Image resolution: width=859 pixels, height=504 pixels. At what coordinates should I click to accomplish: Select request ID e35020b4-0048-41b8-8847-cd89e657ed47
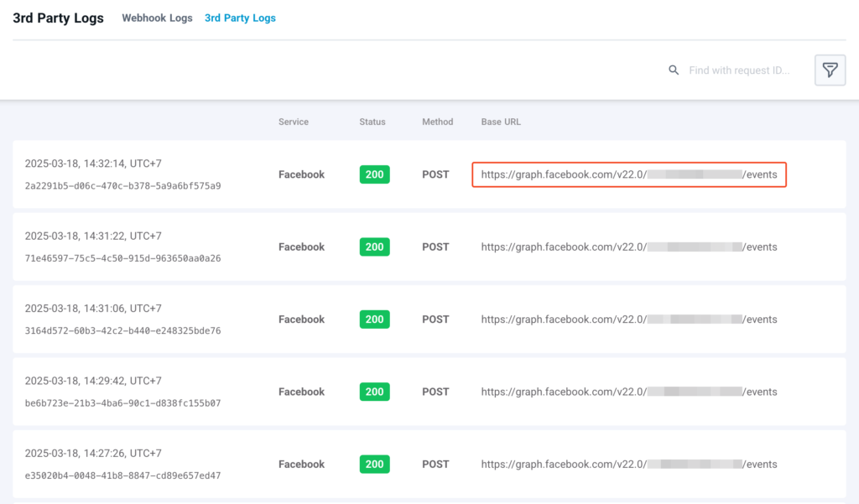[122, 475]
